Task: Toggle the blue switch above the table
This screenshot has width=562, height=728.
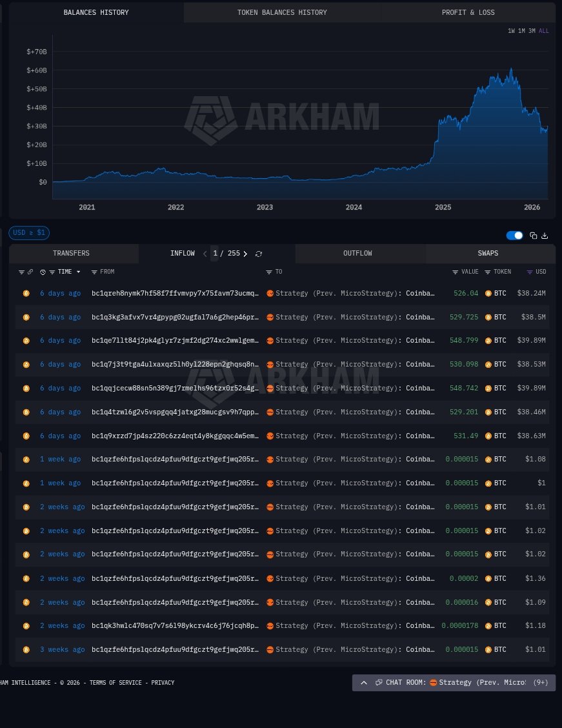Action: click(514, 236)
